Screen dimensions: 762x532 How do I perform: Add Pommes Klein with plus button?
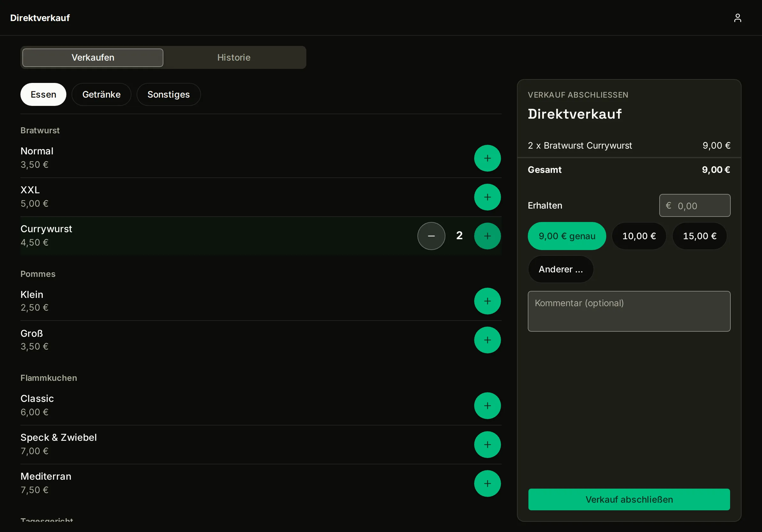point(487,301)
